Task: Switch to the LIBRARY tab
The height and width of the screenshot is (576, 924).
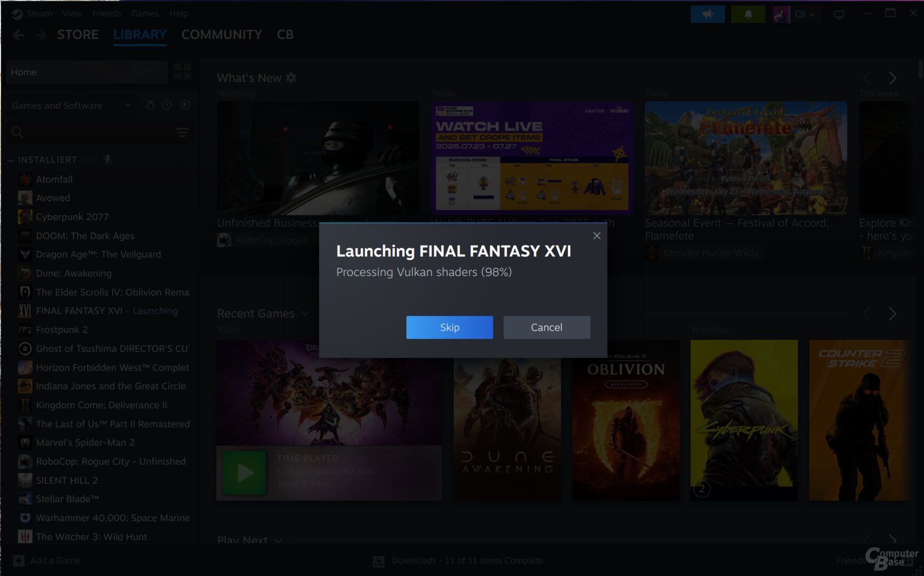Action: (140, 35)
